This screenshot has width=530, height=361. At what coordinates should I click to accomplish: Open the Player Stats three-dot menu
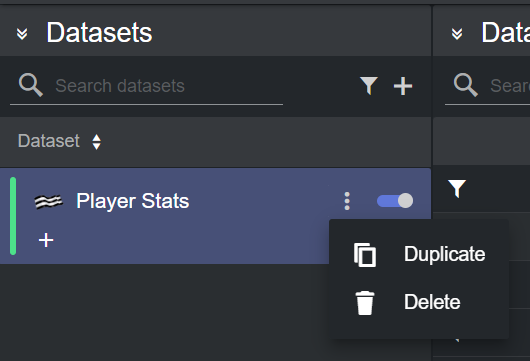[x=347, y=201]
